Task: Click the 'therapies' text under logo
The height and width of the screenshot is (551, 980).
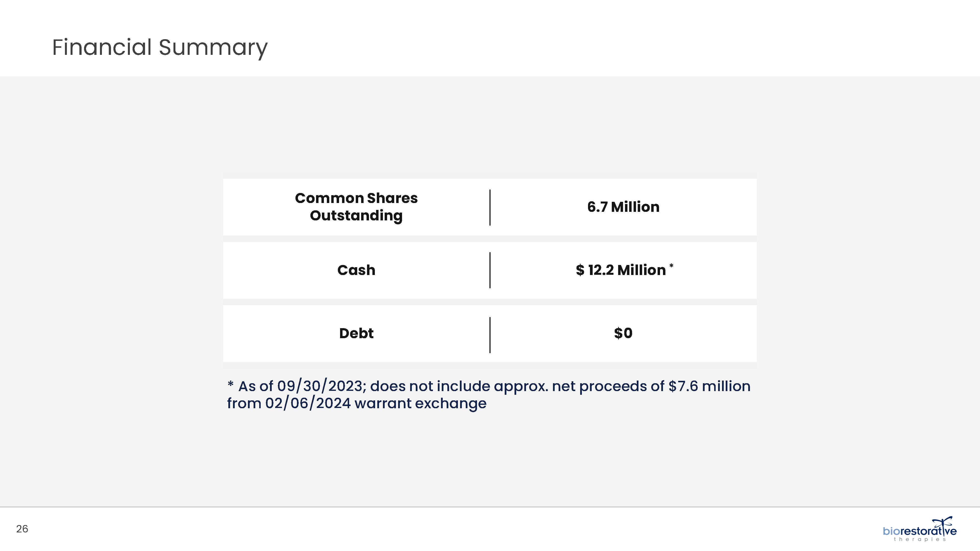Action: (919, 539)
